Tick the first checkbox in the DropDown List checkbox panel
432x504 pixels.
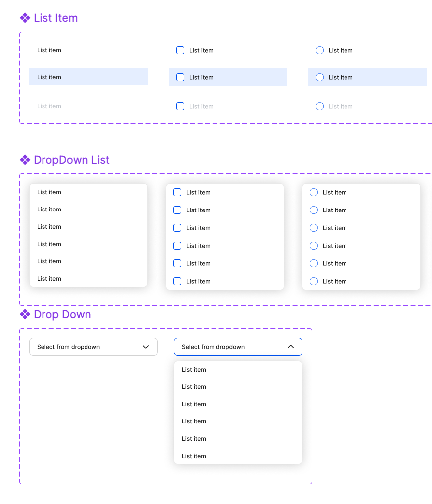point(177,192)
